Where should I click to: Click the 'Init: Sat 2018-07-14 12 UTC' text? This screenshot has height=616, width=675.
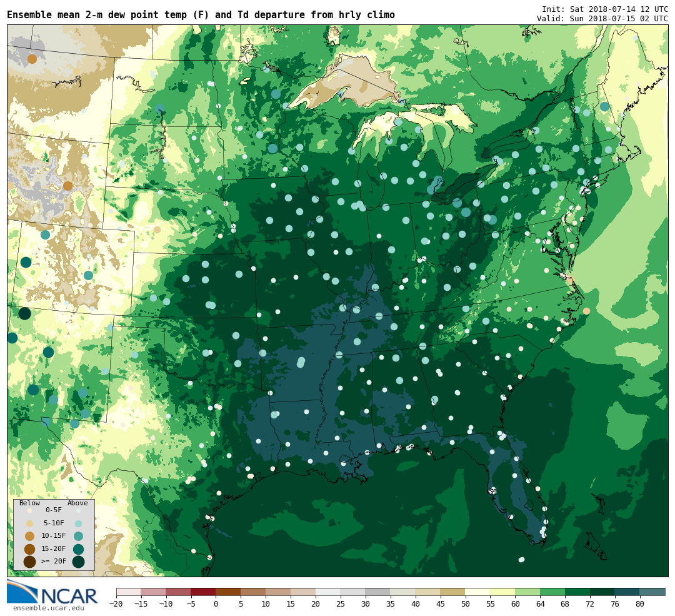tap(604, 9)
